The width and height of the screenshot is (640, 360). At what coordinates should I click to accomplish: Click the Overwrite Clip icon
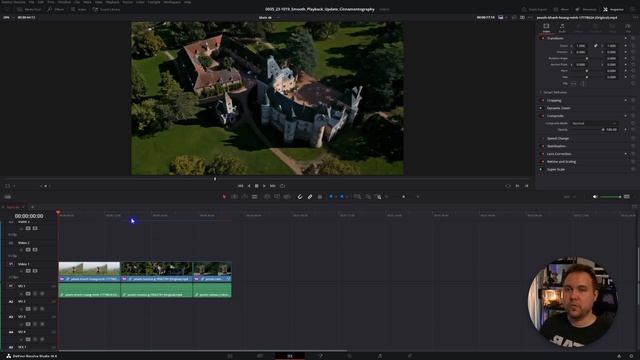tap(277, 197)
